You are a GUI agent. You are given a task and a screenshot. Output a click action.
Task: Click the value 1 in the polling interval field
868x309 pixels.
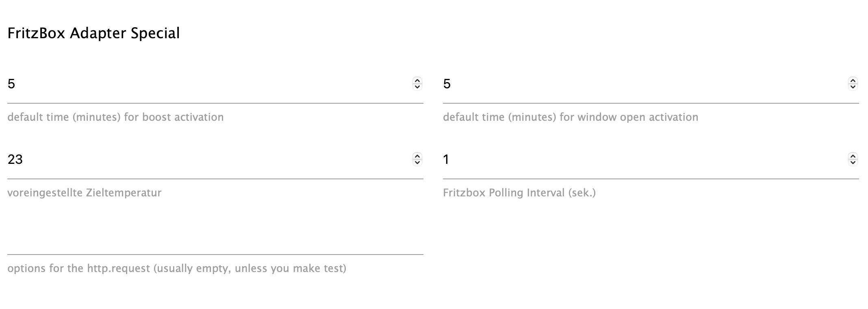[446, 159]
